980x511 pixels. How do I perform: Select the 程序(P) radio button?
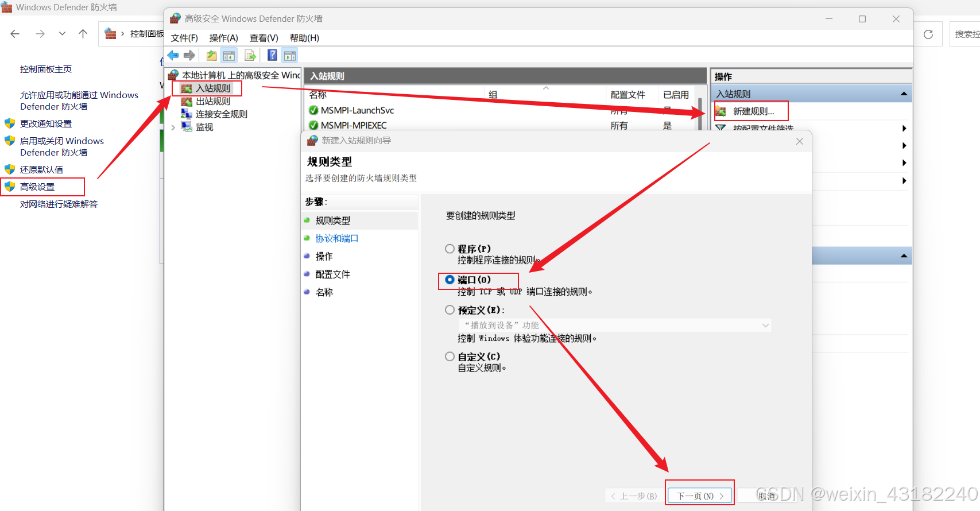click(x=450, y=249)
